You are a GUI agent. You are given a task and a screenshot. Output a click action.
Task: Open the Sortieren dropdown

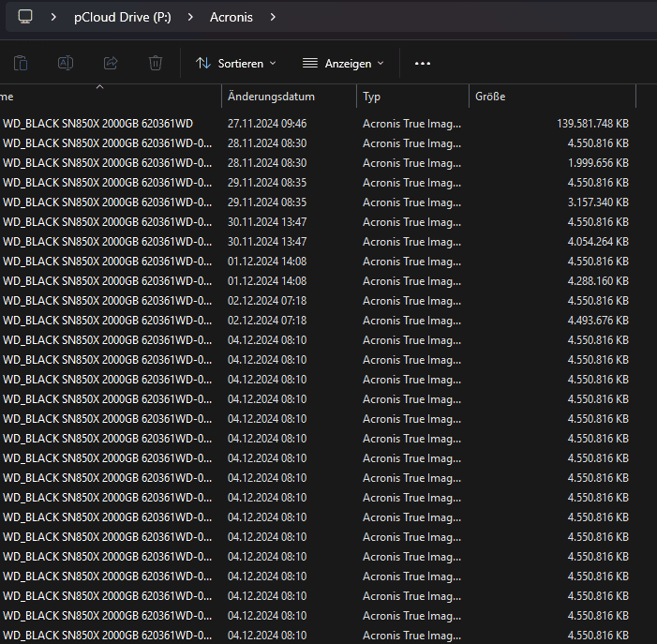coord(236,63)
